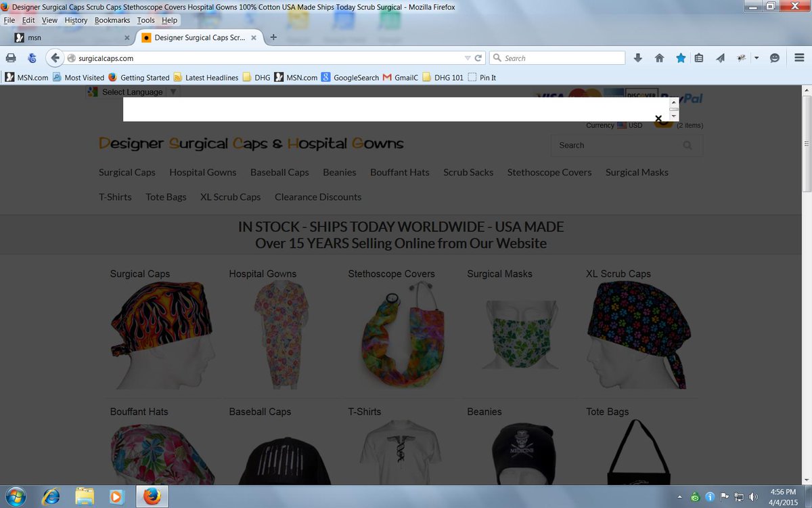Open the GmailC bookmark
Image resolution: width=812 pixels, height=508 pixels.
[401, 78]
